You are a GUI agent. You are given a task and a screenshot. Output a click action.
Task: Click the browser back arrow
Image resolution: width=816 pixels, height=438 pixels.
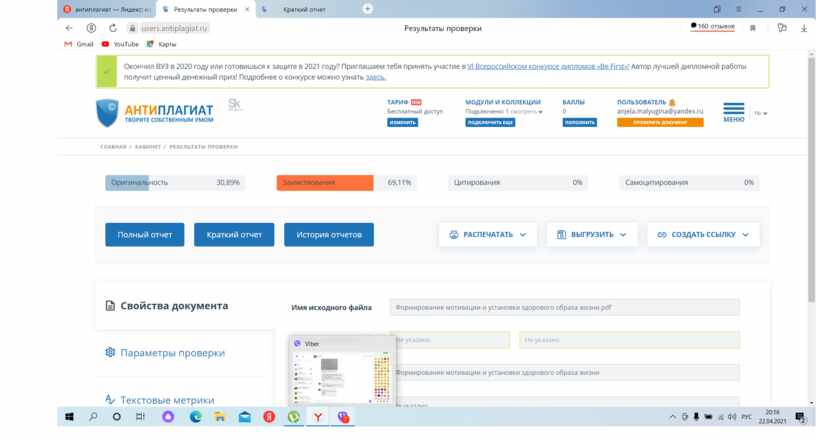[x=69, y=28]
